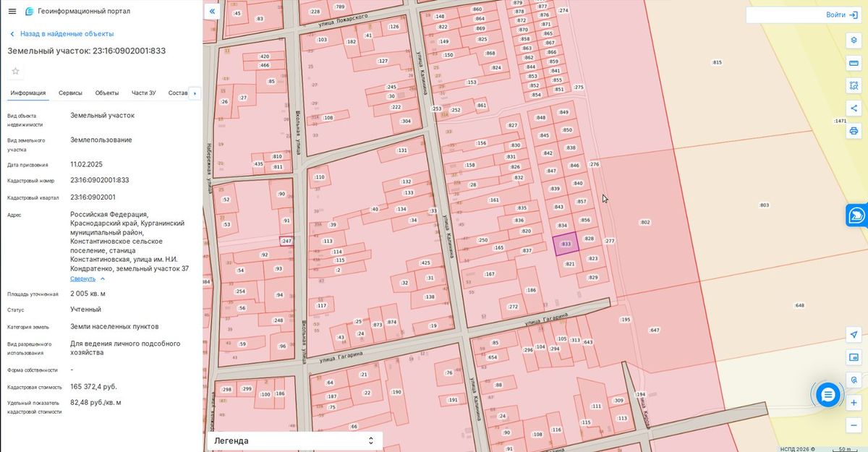
Task: Select highlighted parcel :833 on the map
Action: [x=566, y=244]
